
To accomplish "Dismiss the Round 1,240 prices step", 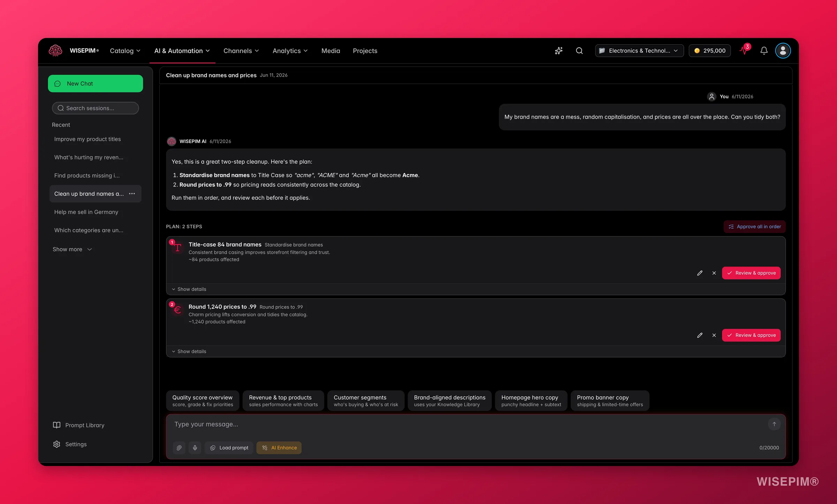I will point(714,335).
